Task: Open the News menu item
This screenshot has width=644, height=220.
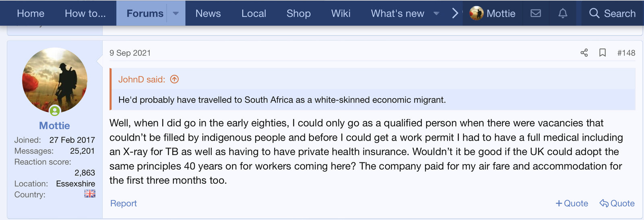Action: click(208, 13)
